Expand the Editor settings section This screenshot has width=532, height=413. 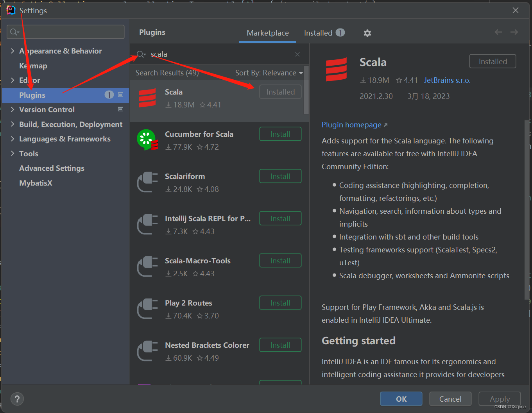[13, 80]
